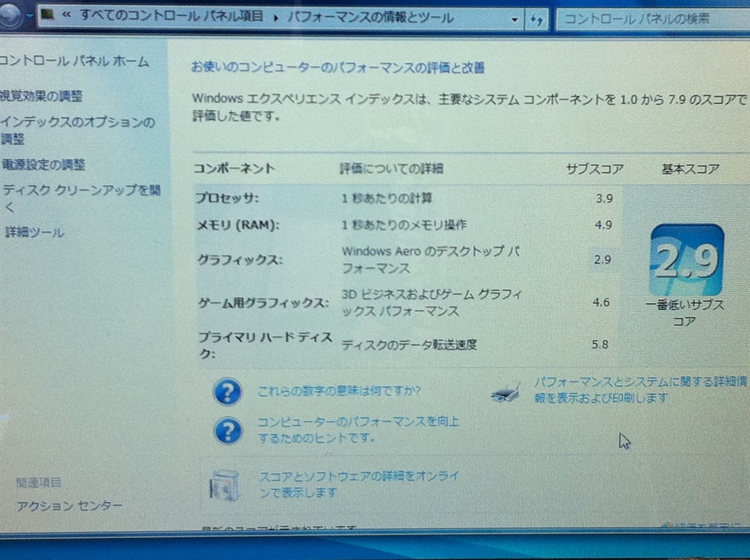The image size is (750, 560).
Task: Click the hard disk subscore 5.8
Action: 600,344
